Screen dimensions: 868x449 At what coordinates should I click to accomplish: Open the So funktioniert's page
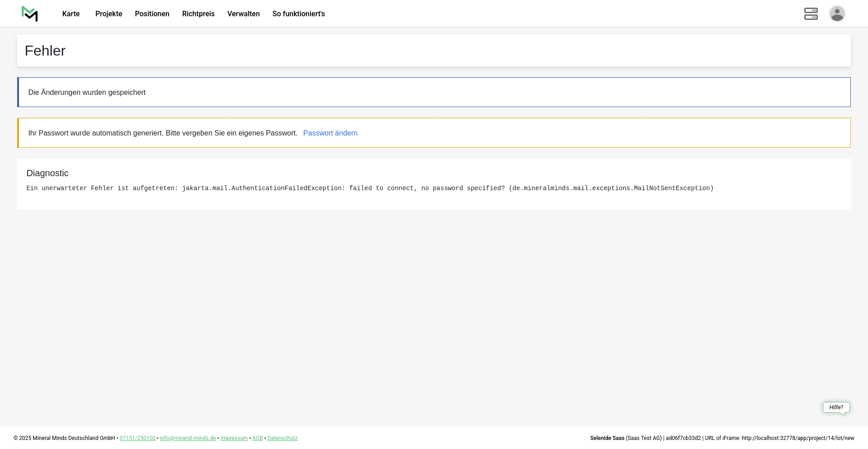pos(298,14)
